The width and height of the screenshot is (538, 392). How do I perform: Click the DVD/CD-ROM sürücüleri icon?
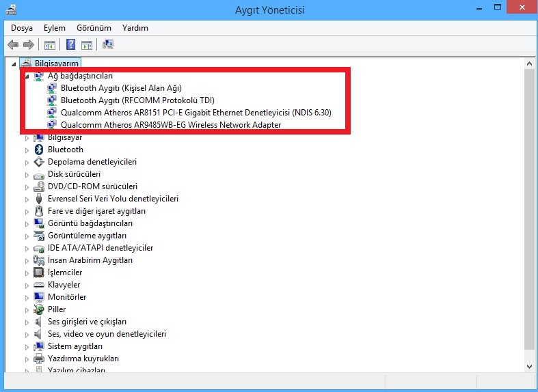coord(39,186)
